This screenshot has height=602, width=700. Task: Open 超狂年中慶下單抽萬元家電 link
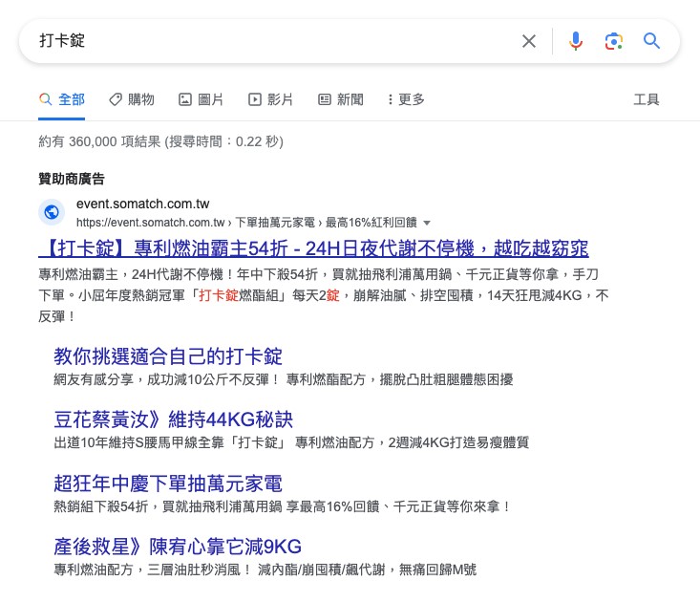[x=168, y=484]
